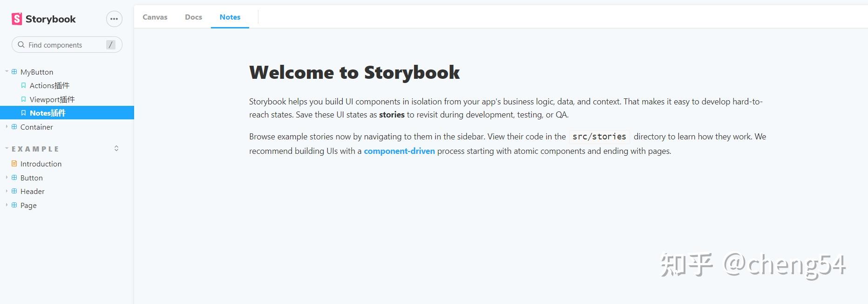Viewport: 868px width, 304px height.
Task: Click the Introduction document icon
Action: coord(14,164)
